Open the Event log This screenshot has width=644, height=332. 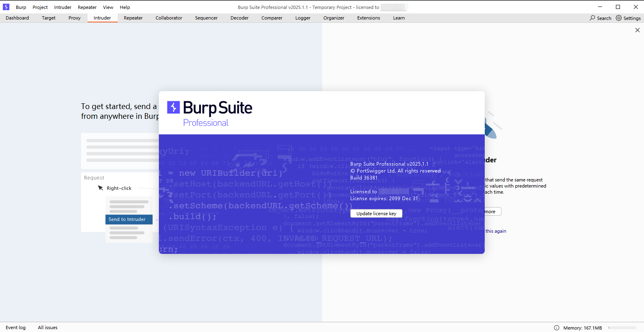[x=15, y=328]
